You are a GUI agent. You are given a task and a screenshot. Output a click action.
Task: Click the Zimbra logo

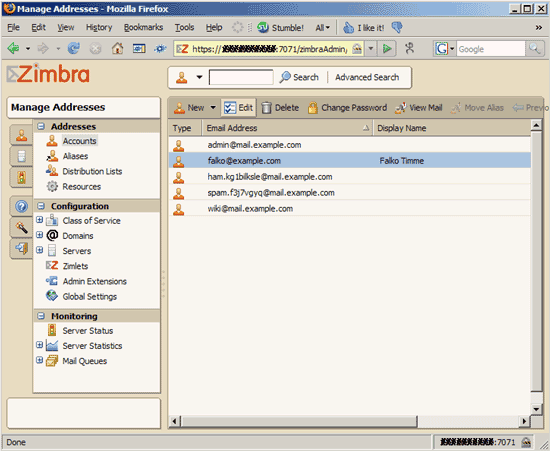[48, 74]
